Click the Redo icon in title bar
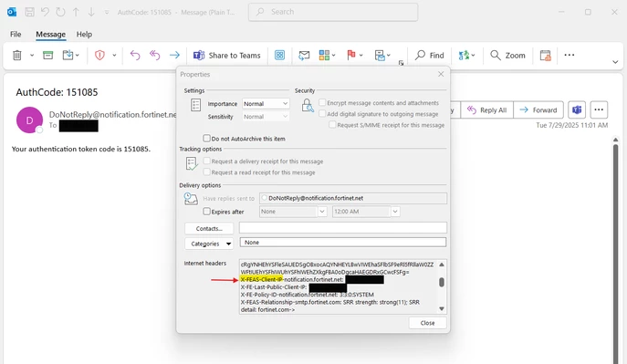The image size is (627, 364). tap(60, 12)
